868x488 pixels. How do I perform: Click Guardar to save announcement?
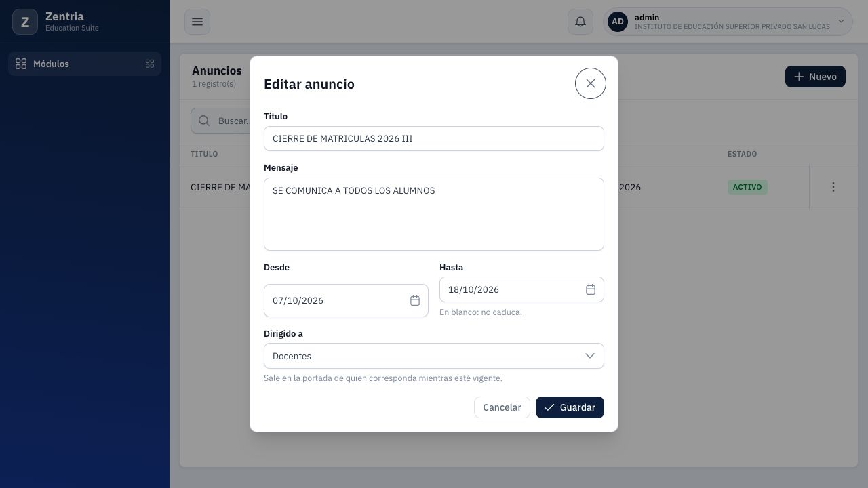tap(570, 407)
